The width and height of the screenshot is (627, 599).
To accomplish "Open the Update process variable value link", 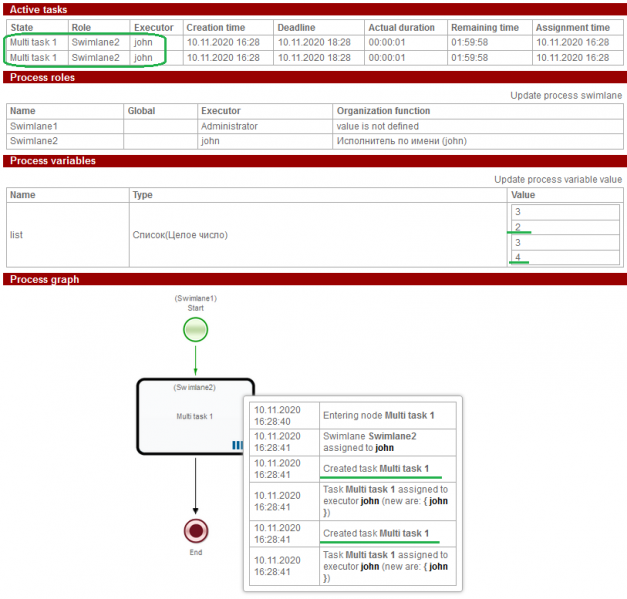I will pos(558,179).
